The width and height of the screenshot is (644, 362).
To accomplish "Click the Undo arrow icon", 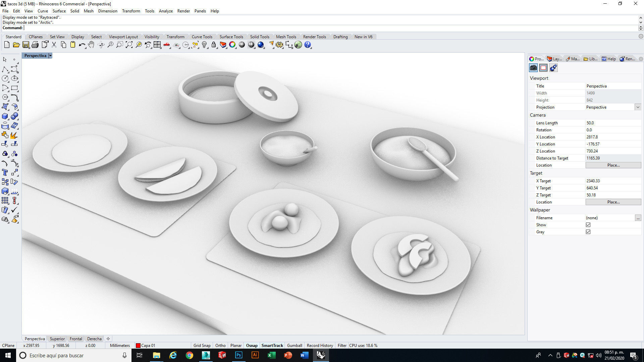I will coord(82,45).
